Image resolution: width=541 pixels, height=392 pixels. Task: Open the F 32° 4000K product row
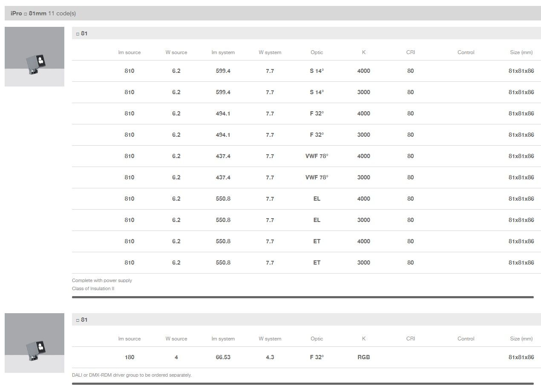306,114
